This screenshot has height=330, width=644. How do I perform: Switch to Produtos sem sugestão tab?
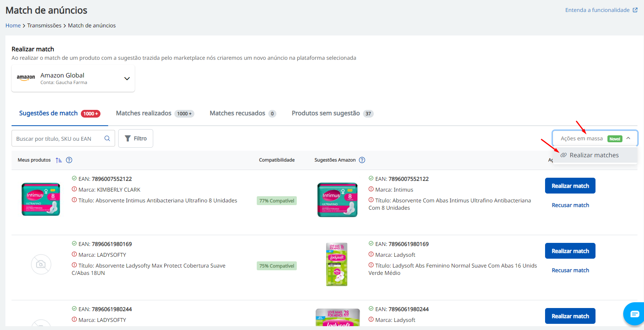[x=333, y=113]
